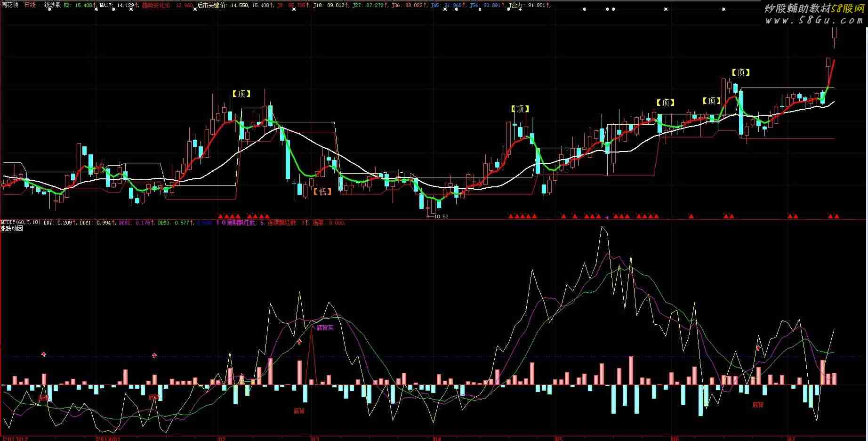Click the 涨跌动因 sub-chart label
Image resolution: width=868 pixels, height=441 pixels.
point(12,228)
